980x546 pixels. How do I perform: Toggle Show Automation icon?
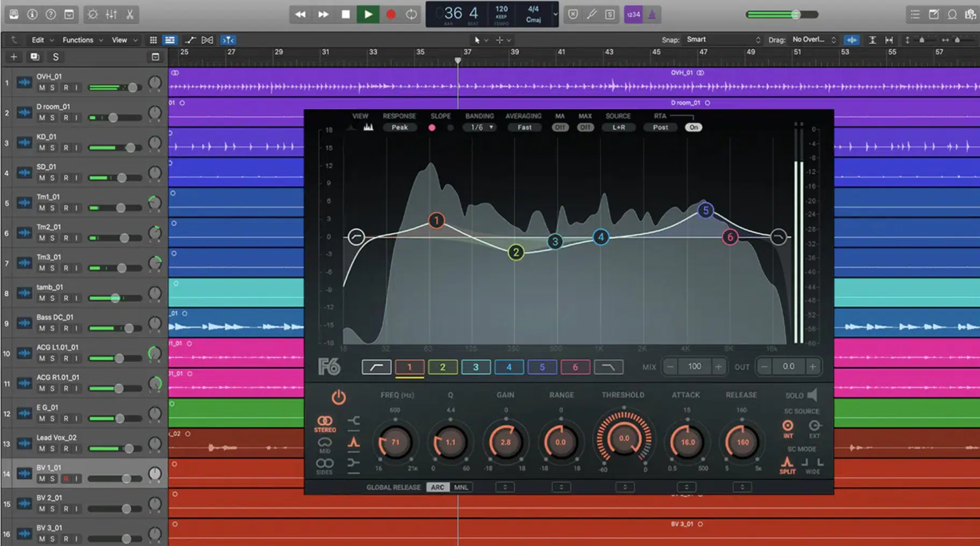point(190,40)
